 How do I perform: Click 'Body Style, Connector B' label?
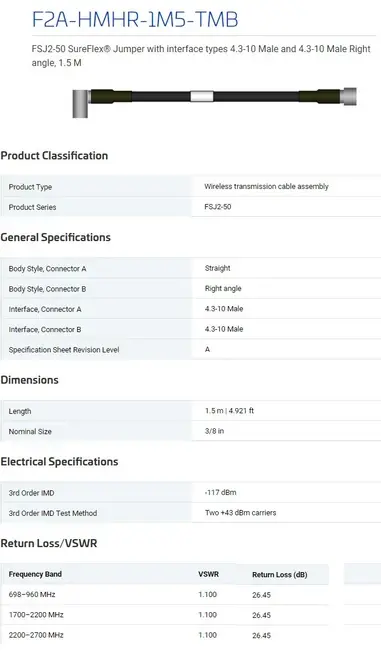coord(47,289)
